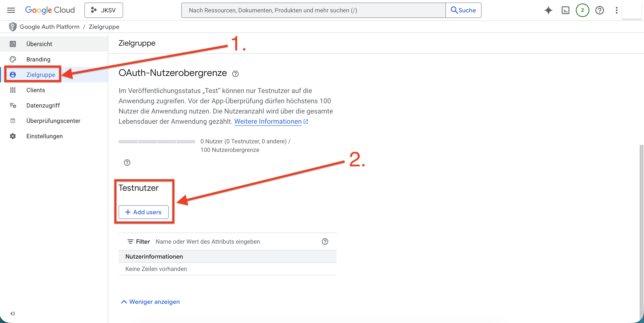Collapse section with Weniger anzeigen

(x=150, y=302)
